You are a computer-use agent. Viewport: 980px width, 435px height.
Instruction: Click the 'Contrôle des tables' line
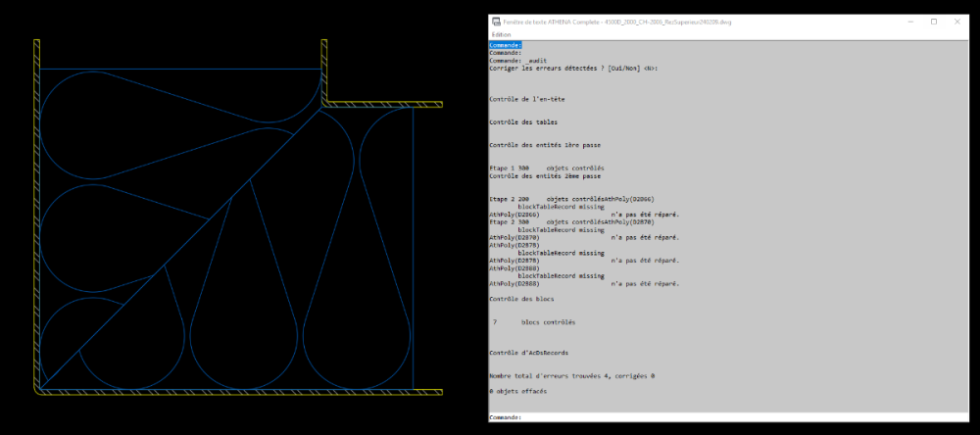(x=523, y=122)
